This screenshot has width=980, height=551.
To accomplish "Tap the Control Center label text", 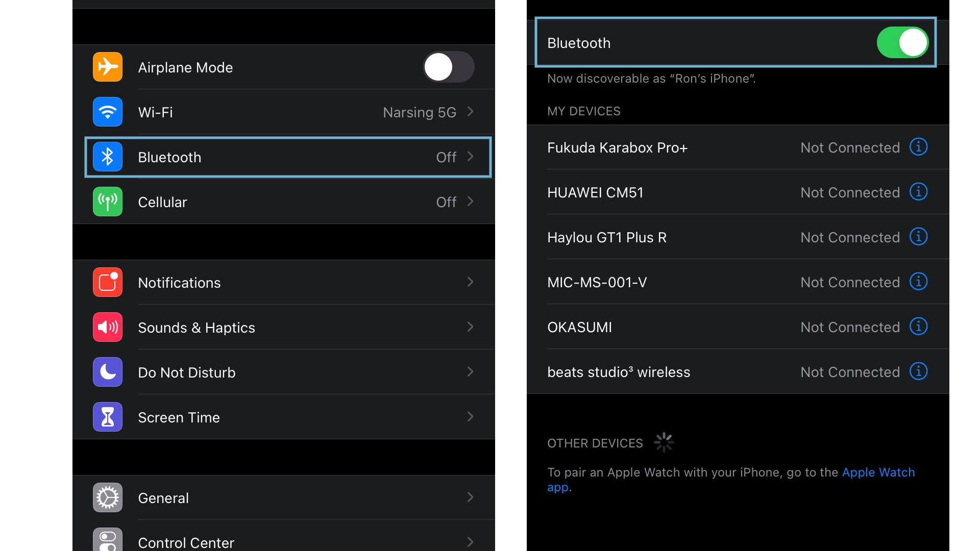I will click(x=186, y=543).
